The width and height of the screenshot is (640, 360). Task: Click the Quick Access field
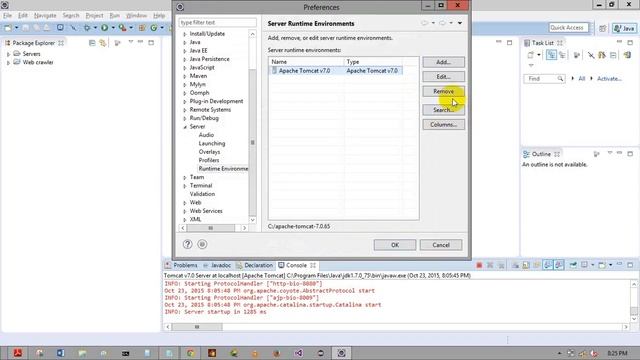click(x=569, y=28)
